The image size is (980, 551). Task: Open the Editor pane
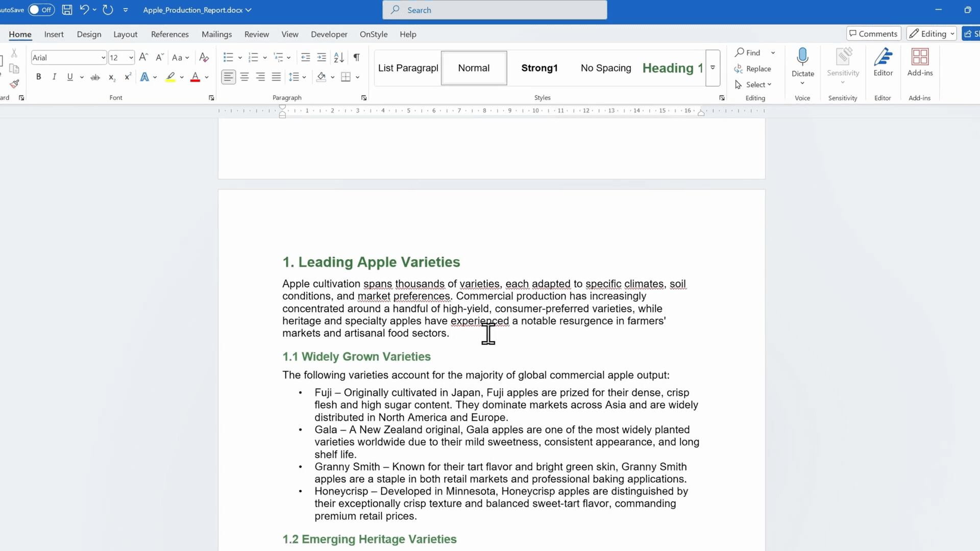(x=883, y=62)
